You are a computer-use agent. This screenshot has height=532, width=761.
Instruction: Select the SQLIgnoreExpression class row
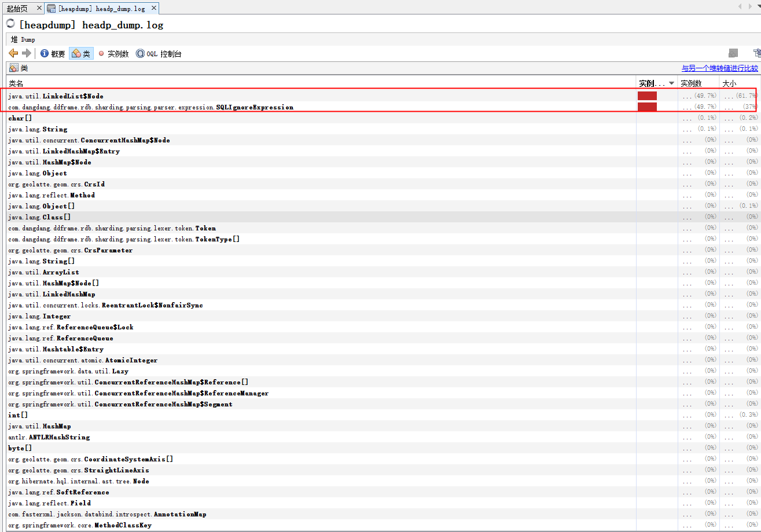pos(382,107)
